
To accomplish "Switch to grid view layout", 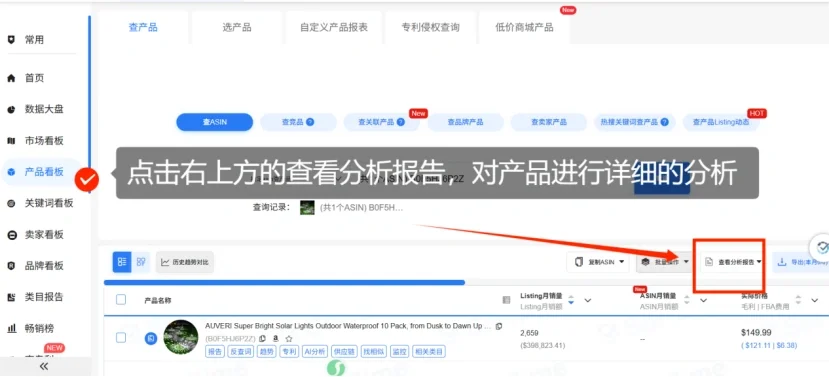I will click(141, 262).
